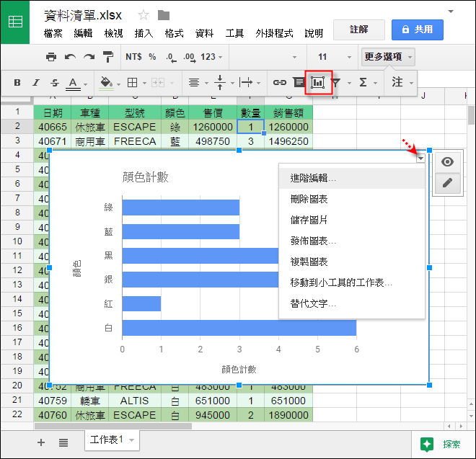Click the blue 共用 share button

[x=418, y=30]
